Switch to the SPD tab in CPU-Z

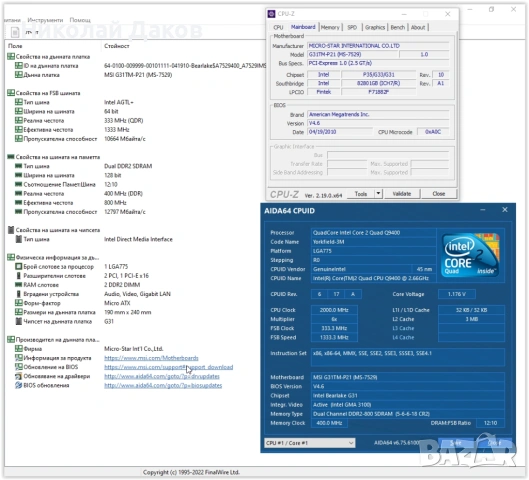point(352,27)
